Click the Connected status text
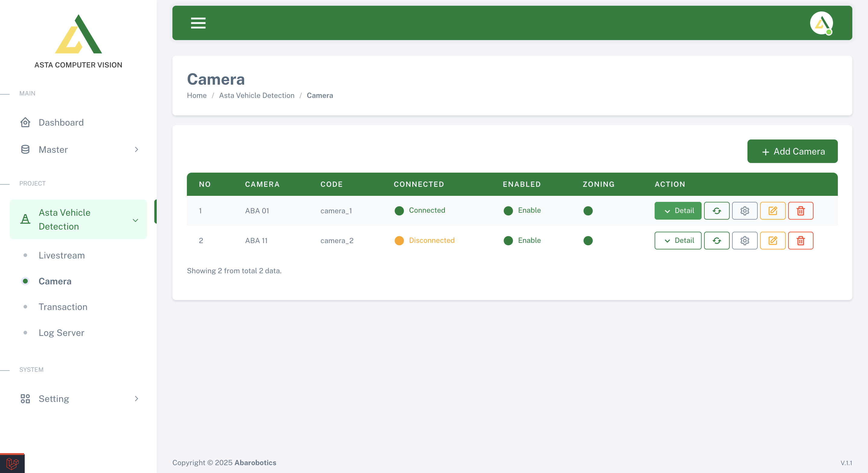 click(x=427, y=210)
